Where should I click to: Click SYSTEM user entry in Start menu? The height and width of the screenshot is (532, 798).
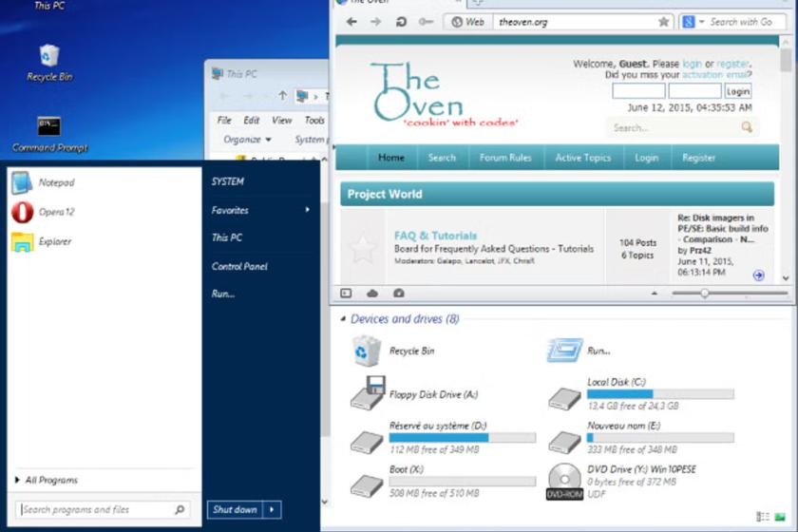227,181
